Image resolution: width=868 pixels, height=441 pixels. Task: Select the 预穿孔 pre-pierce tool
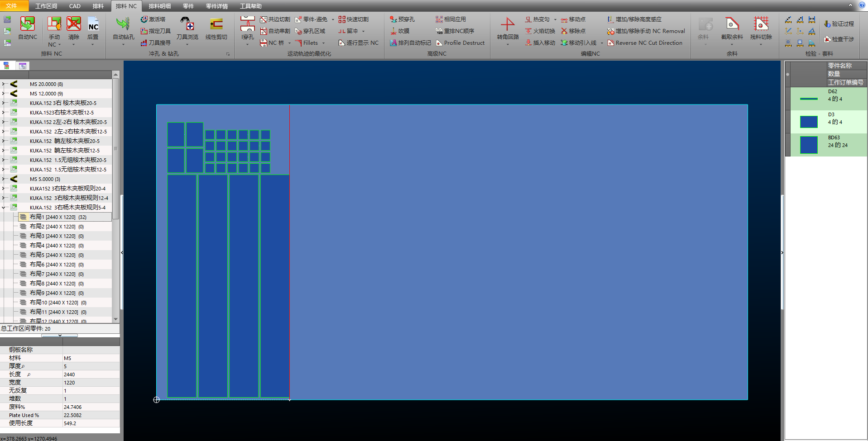(x=402, y=19)
